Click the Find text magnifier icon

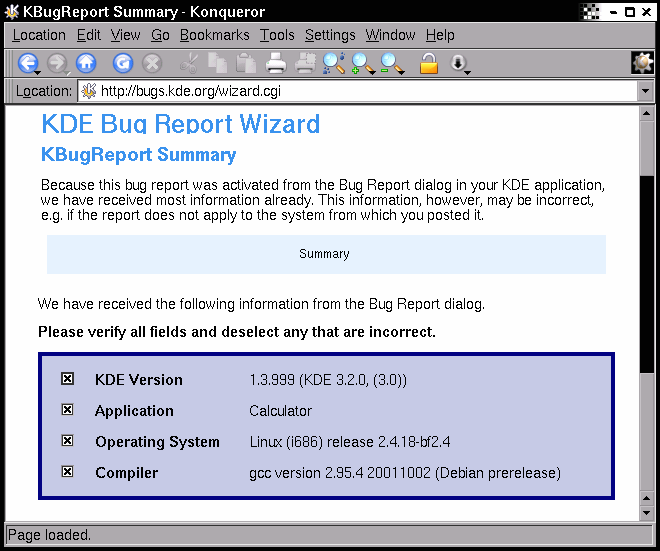click(333, 64)
